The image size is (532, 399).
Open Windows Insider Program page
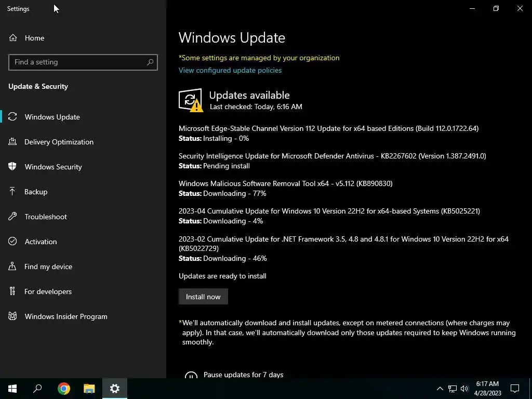click(83, 316)
